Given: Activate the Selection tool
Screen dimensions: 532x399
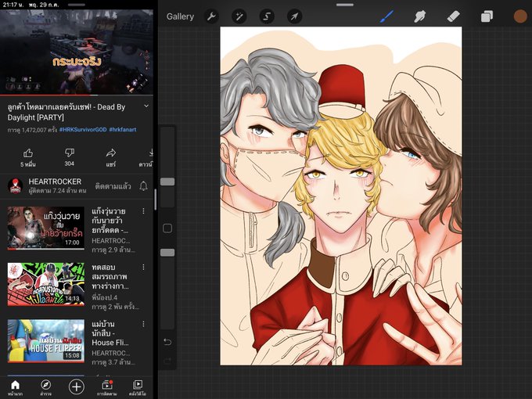Looking at the screenshot, I should click(x=267, y=16).
